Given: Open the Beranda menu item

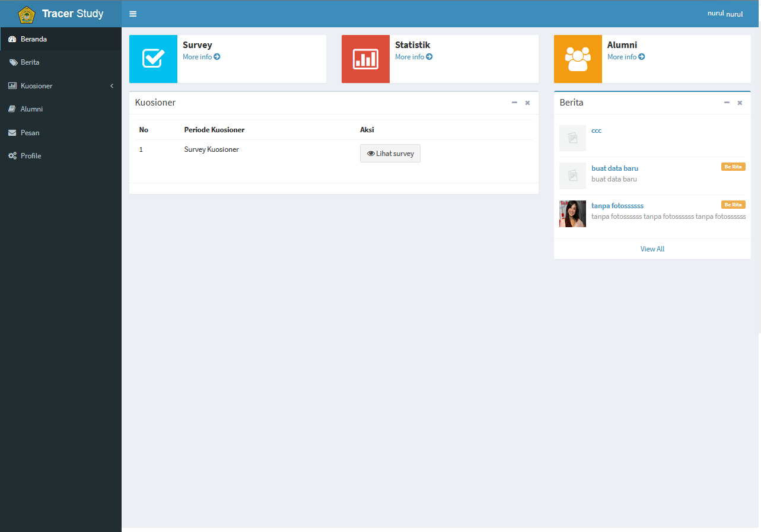Looking at the screenshot, I should tap(61, 39).
